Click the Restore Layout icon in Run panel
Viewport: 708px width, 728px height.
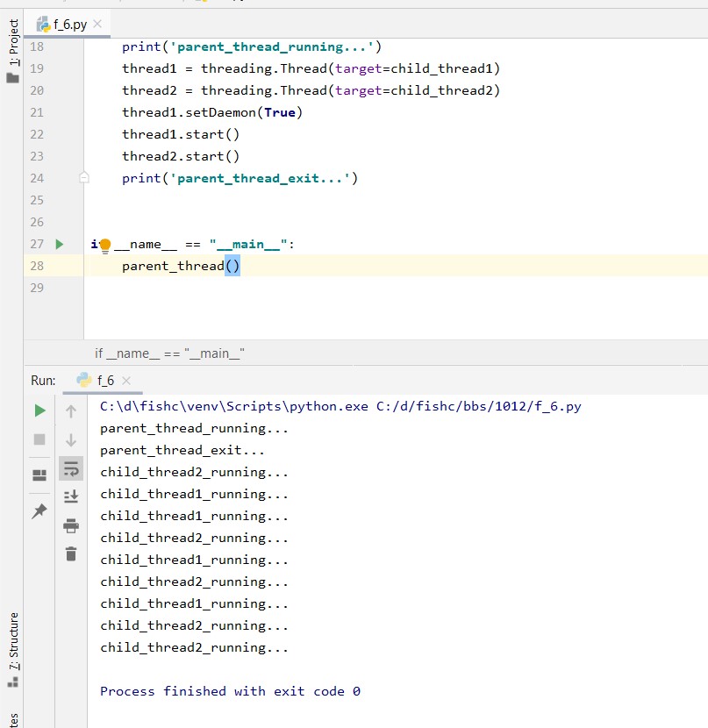click(39, 475)
